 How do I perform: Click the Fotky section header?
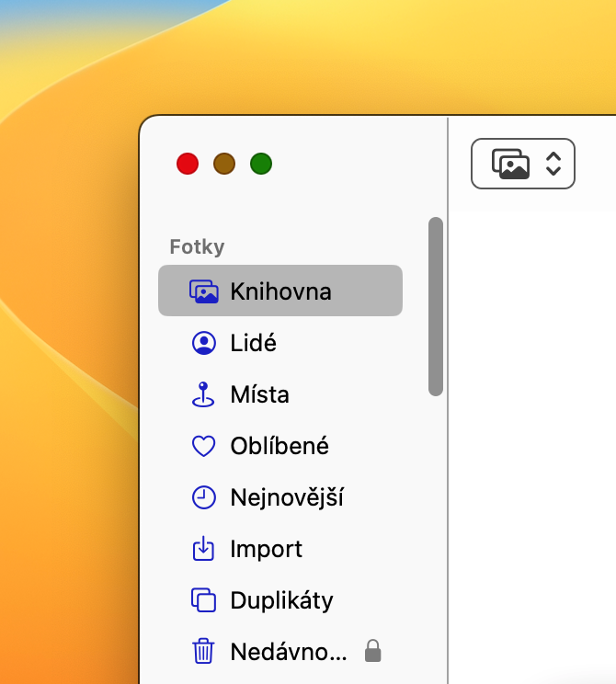[x=197, y=247]
